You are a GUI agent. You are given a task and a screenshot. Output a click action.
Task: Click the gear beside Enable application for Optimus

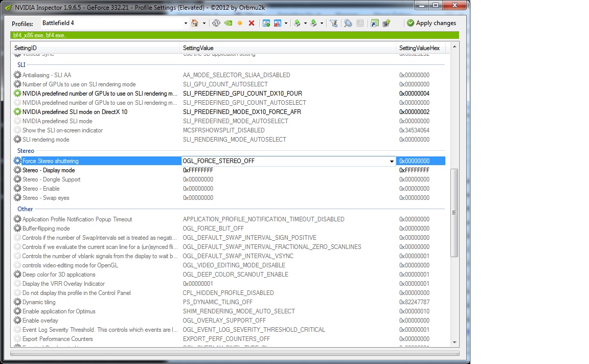[17, 311]
